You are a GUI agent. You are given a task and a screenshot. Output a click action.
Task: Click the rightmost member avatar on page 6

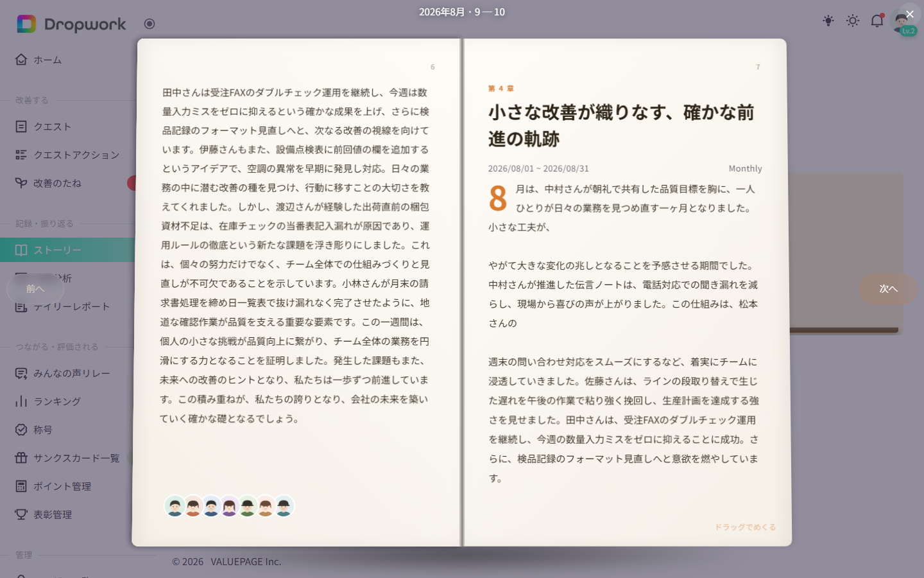(284, 506)
